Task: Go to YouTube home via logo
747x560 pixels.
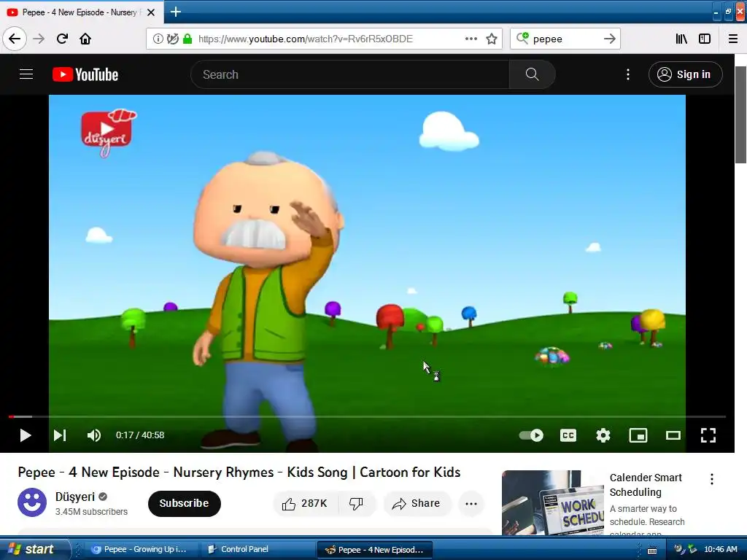Action: [85, 74]
